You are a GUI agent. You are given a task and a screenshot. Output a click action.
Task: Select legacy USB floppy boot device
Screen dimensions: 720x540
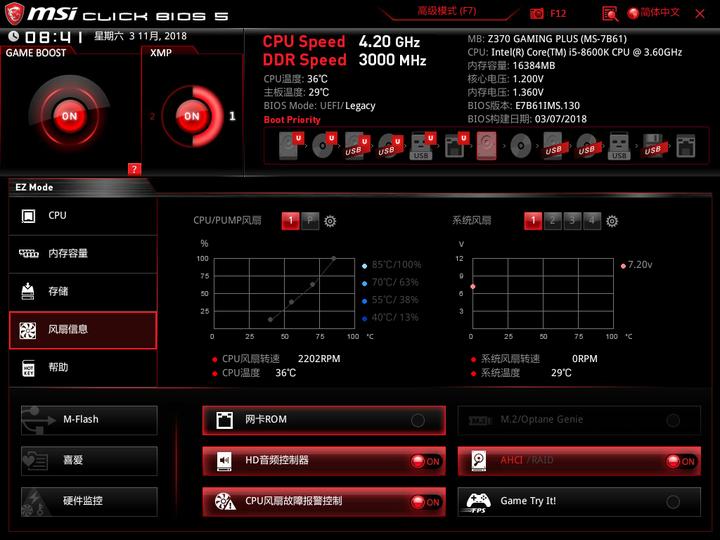[653, 146]
